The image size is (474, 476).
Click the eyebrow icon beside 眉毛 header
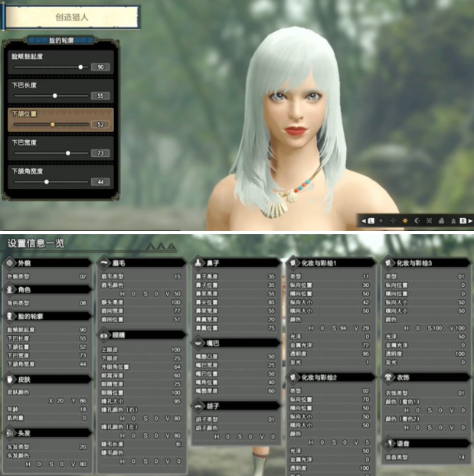point(104,263)
